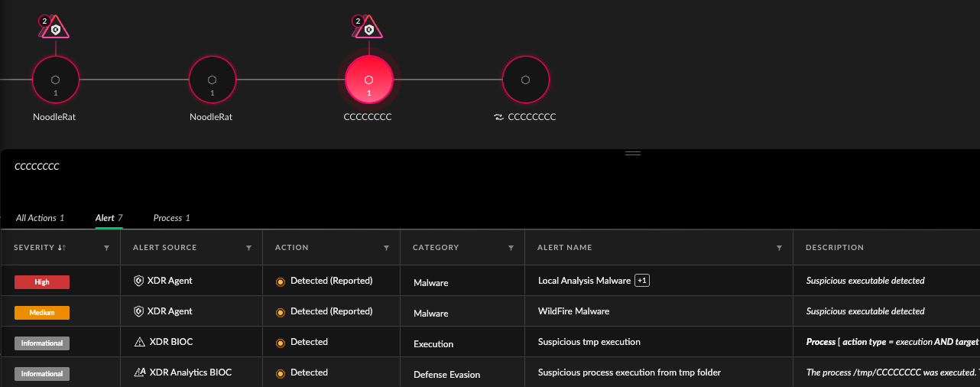Open the Alert Source column filter
Screen dimensions: 980x387
(248, 248)
